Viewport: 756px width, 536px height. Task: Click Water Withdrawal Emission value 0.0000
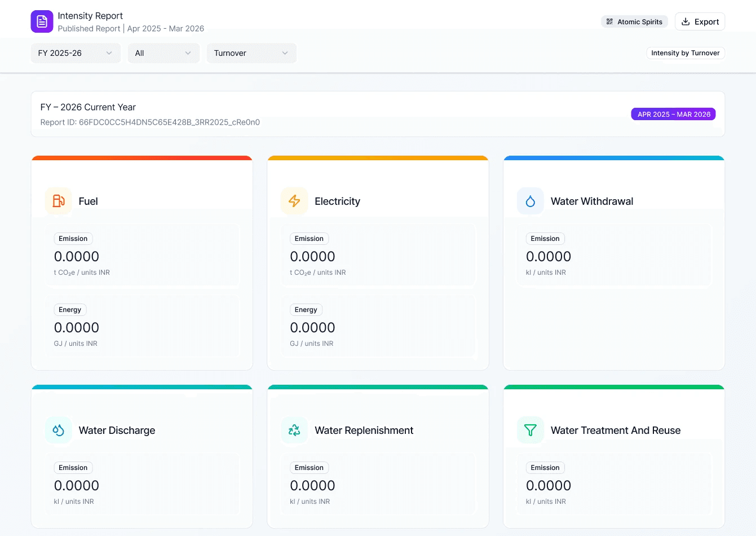coord(549,257)
